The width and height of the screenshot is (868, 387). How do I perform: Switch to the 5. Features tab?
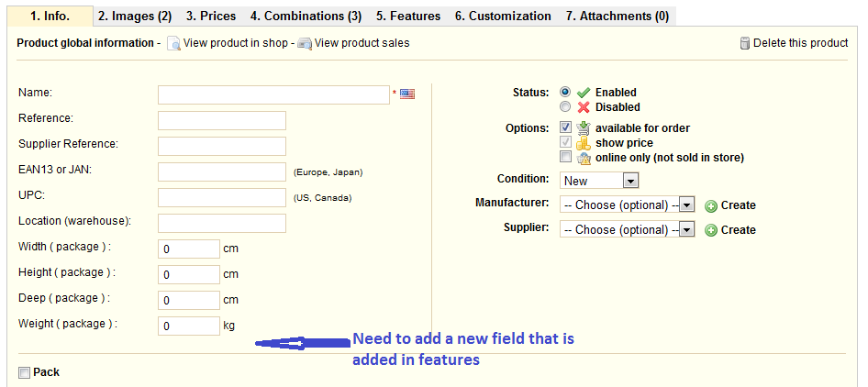(x=408, y=17)
